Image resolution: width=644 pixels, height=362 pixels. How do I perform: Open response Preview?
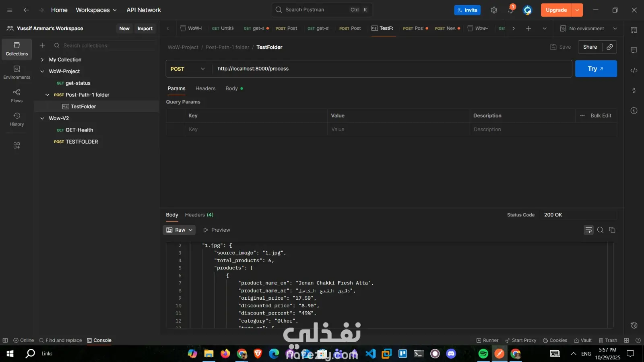pyautogui.click(x=217, y=230)
